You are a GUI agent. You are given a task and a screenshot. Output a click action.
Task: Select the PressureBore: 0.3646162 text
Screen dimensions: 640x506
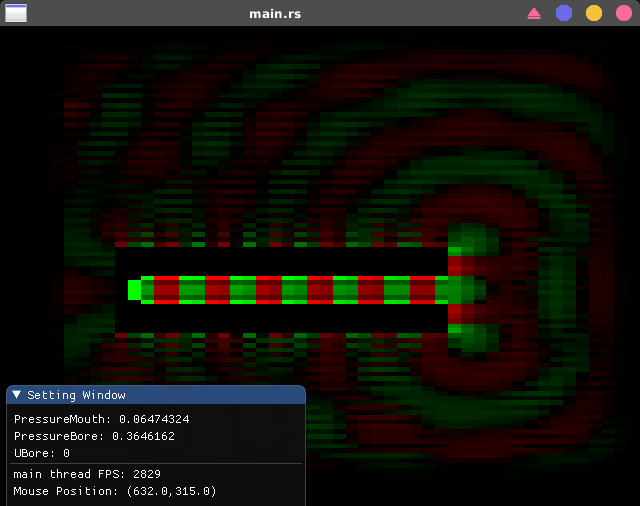tap(94, 436)
